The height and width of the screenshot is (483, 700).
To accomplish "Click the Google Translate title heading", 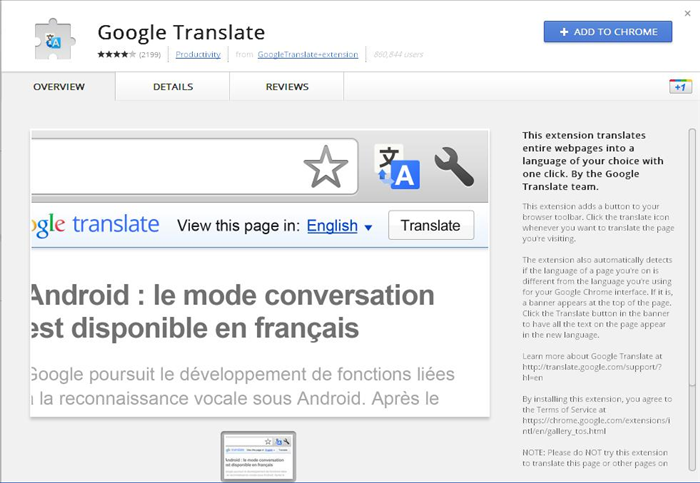I will pyautogui.click(x=181, y=33).
